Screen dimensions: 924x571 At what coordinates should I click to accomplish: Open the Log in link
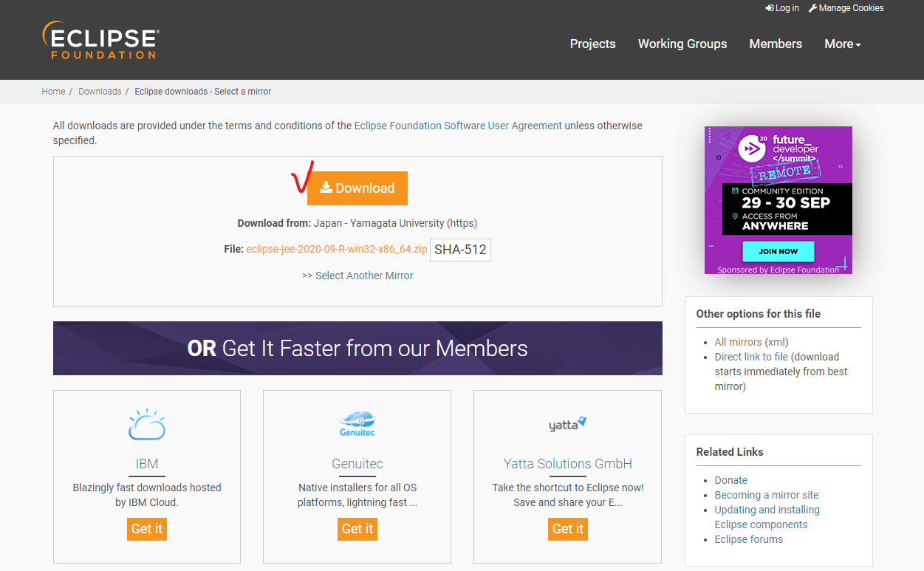[782, 8]
